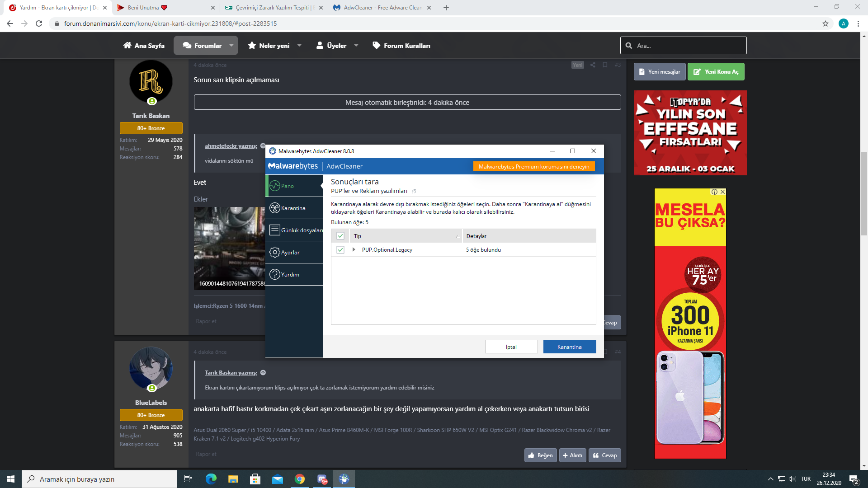Click the forum Ara search field
This screenshot has height=488, width=868.
684,46
